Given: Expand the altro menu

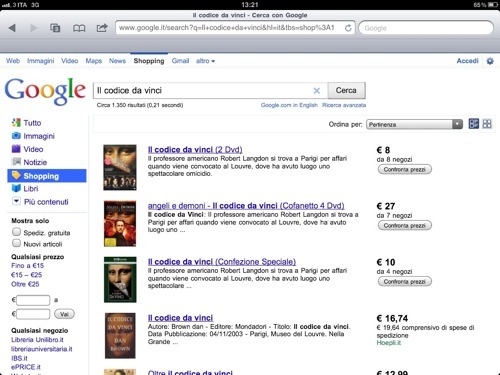Looking at the screenshot, I should (205, 61).
